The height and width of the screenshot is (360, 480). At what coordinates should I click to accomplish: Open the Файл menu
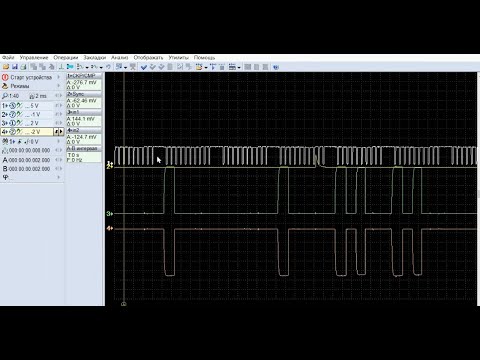pyautogui.click(x=8, y=58)
